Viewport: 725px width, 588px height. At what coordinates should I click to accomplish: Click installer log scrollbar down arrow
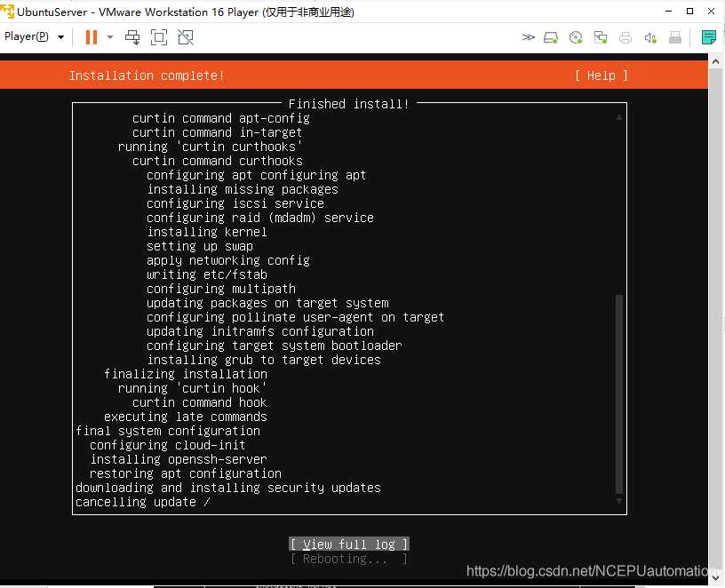click(x=619, y=501)
